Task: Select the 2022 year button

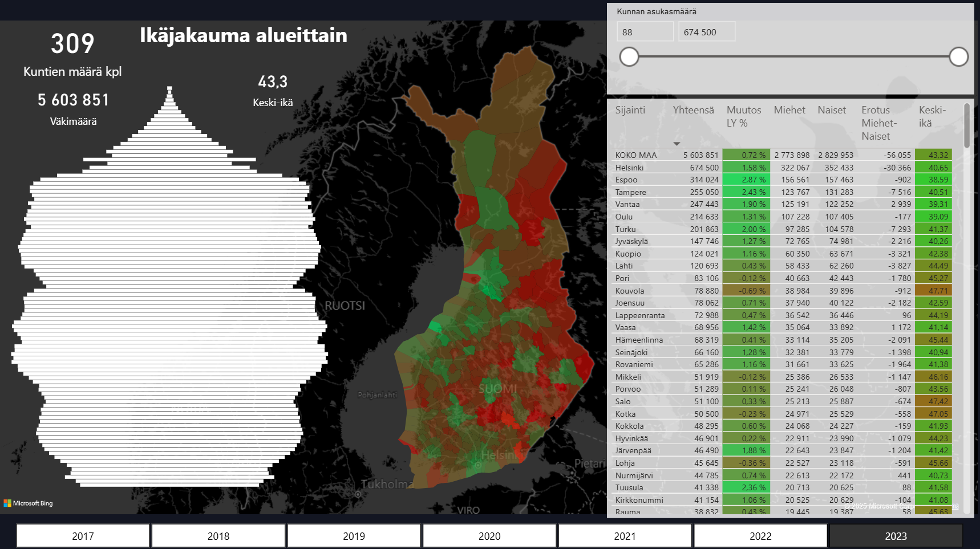Action: (760, 536)
